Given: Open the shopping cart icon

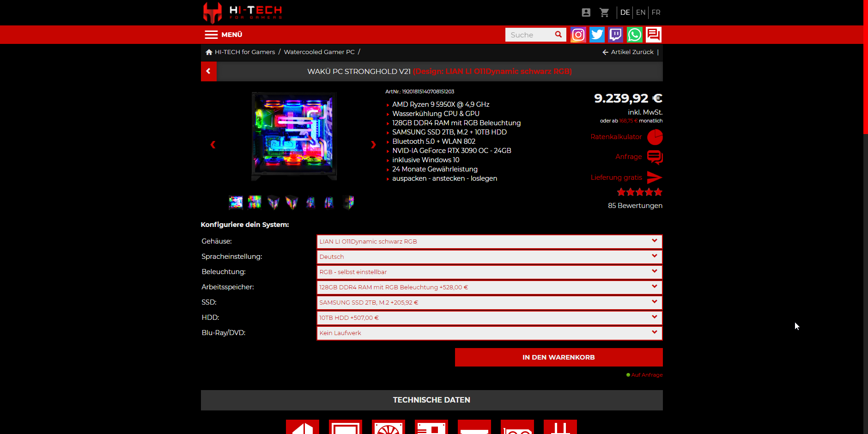Looking at the screenshot, I should pos(604,12).
